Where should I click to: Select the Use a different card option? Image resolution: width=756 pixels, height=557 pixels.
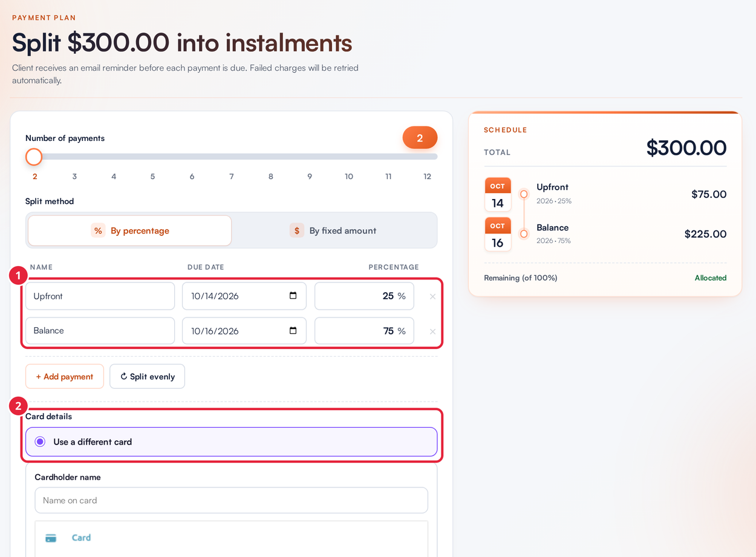click(231, 441)
